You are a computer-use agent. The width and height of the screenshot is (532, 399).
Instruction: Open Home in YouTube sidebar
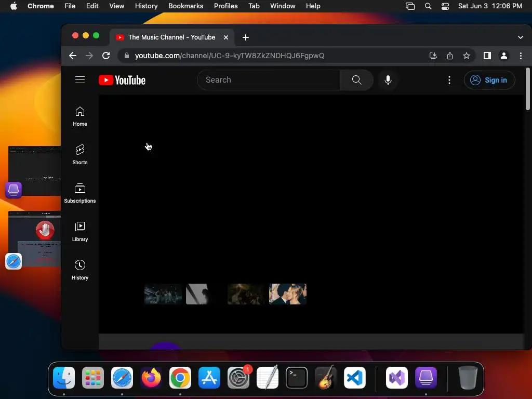(x=79, y=116)
